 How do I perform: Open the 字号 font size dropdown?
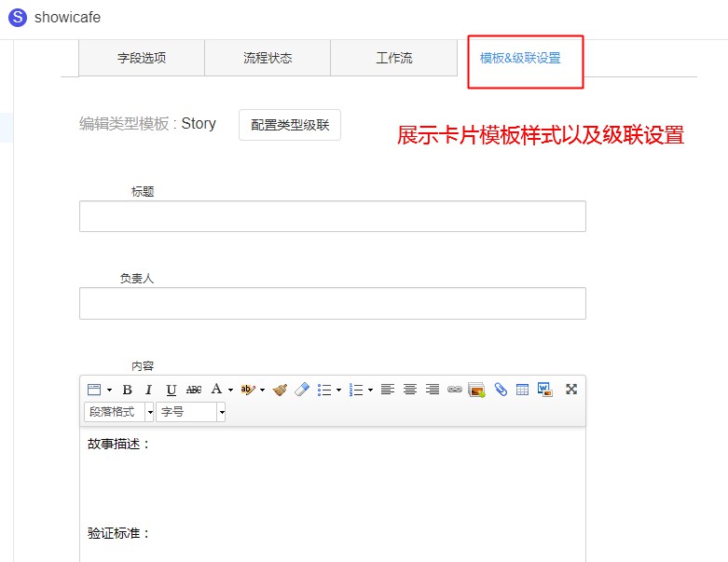(x=191, y=412)
